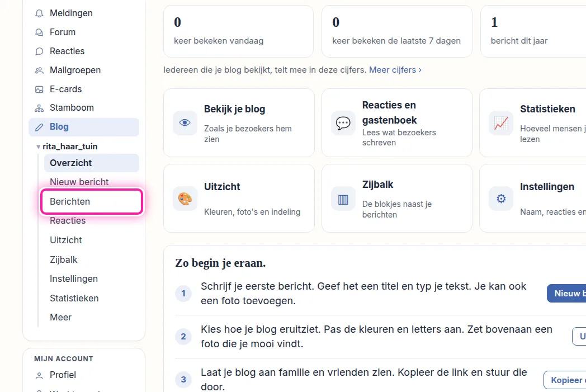
Task: Click the palette icon on Uitzicht card
Action: click(185, 199)
